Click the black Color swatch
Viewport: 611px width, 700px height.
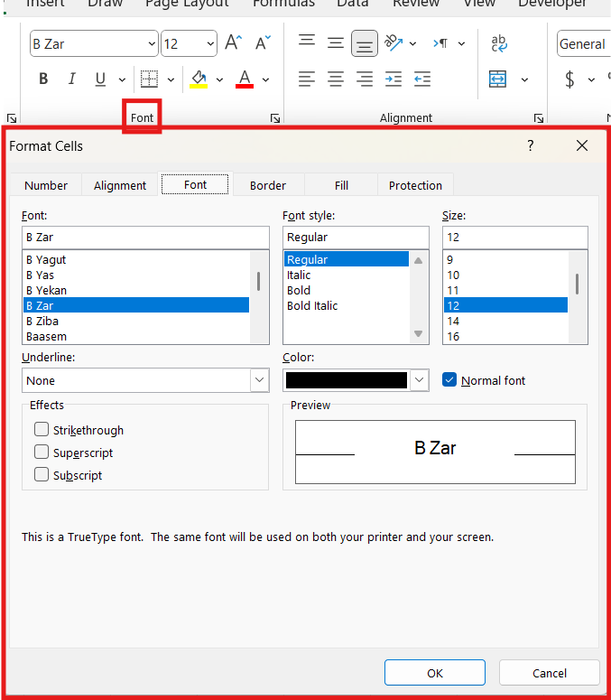346,380
